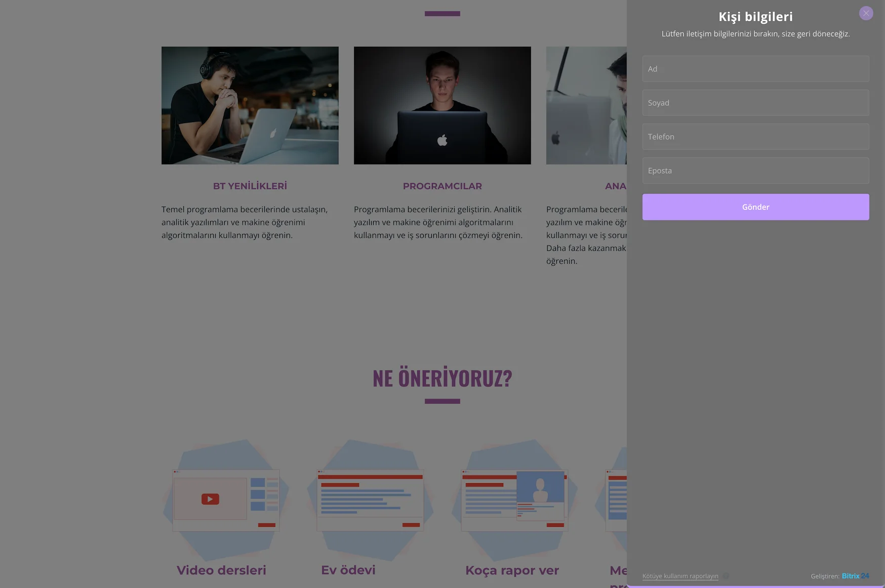Click the help icon beside abuse report link
This screenshot has width=885, height=588.
[x=726, y=576]
